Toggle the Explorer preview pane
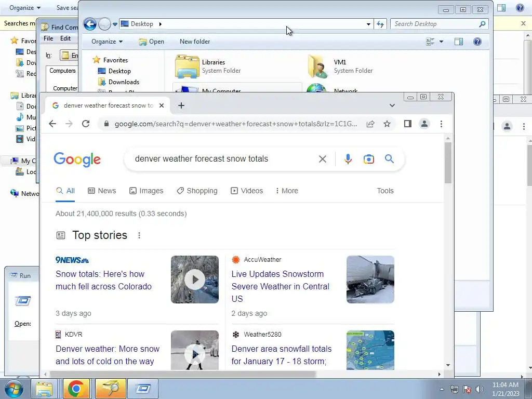Viewport: 532px width, 399px height. (x=459, y=42)
